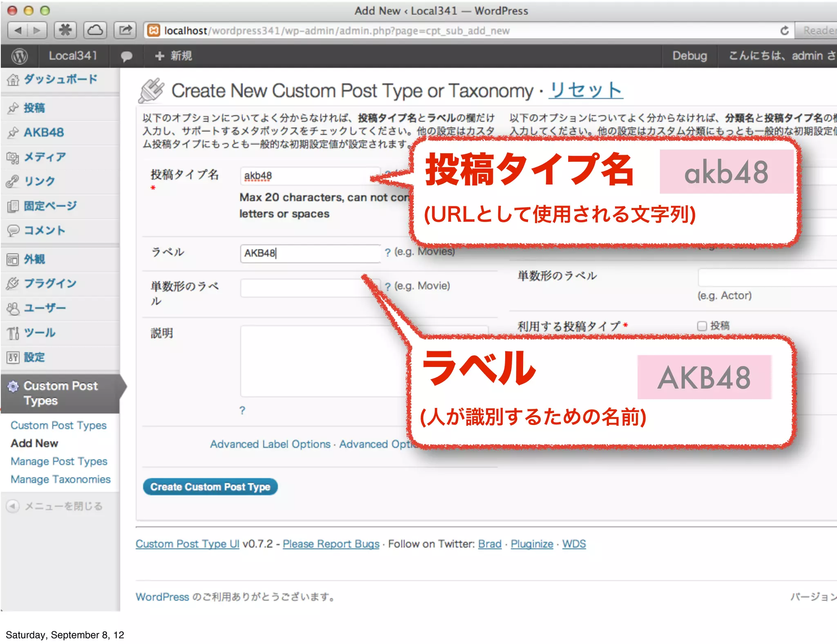Click the プラグイン plug icon
The image size is (837, 644).
13,284
